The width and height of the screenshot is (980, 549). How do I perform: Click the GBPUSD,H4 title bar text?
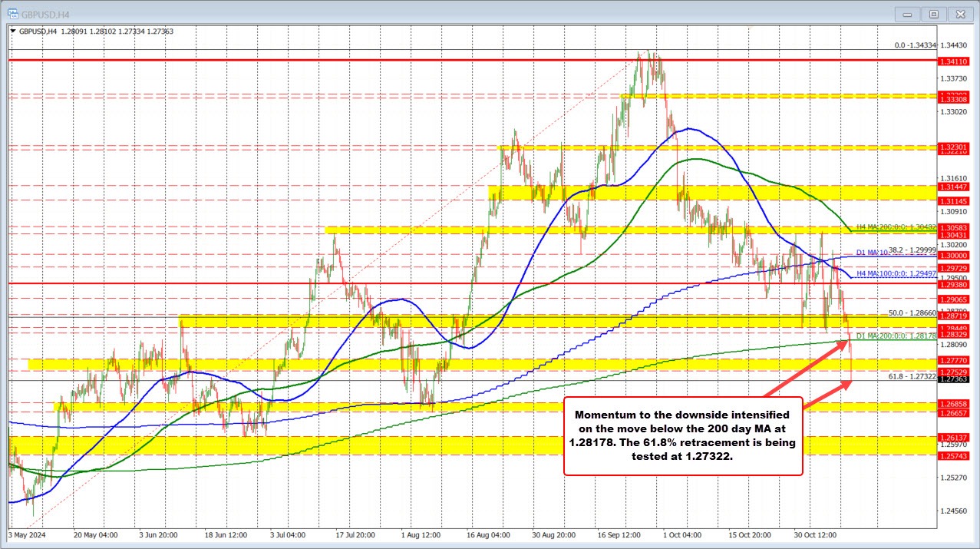tap(46, 13)
